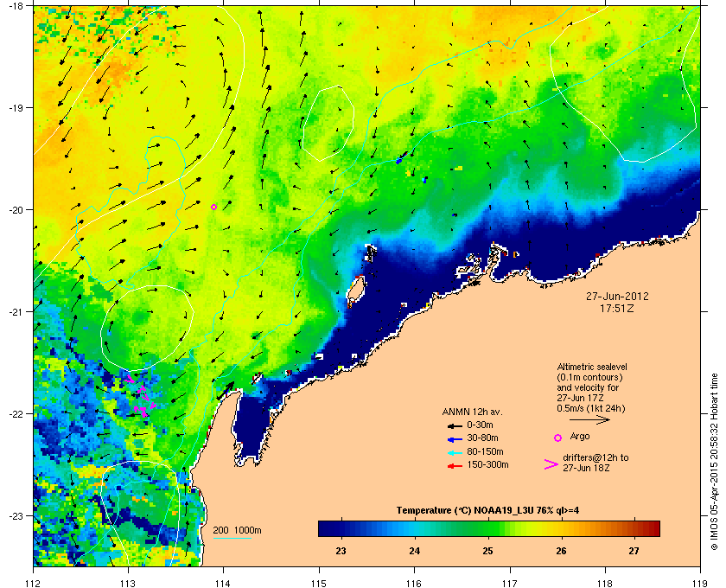726x588 pixels.
Task: Click the '80-150m' depth label
Action: click(485, 451)
